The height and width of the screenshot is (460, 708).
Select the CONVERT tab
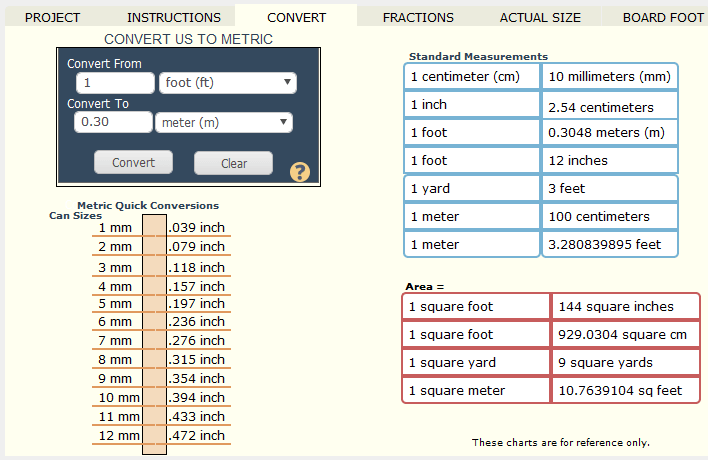(296, 17)
